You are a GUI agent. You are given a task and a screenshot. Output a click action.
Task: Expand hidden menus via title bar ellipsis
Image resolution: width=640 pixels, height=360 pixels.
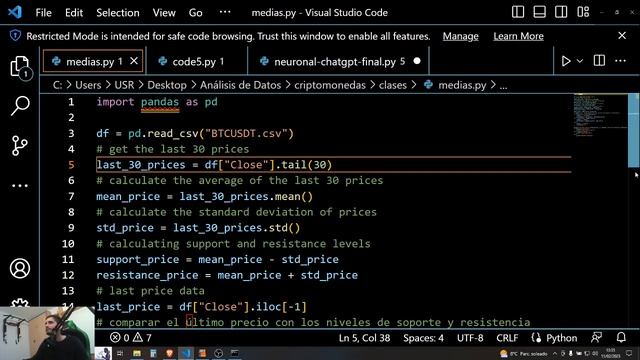225,12
